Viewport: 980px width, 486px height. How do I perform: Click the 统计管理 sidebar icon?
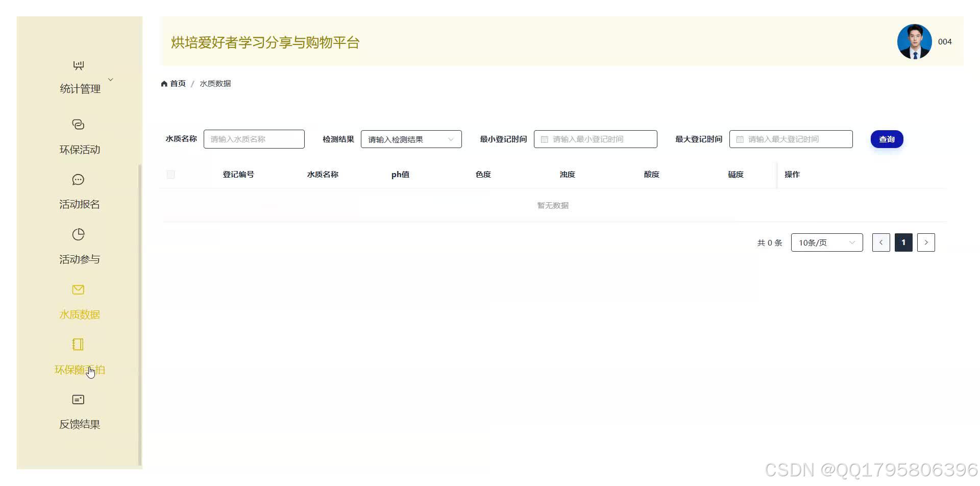[78, 65]
